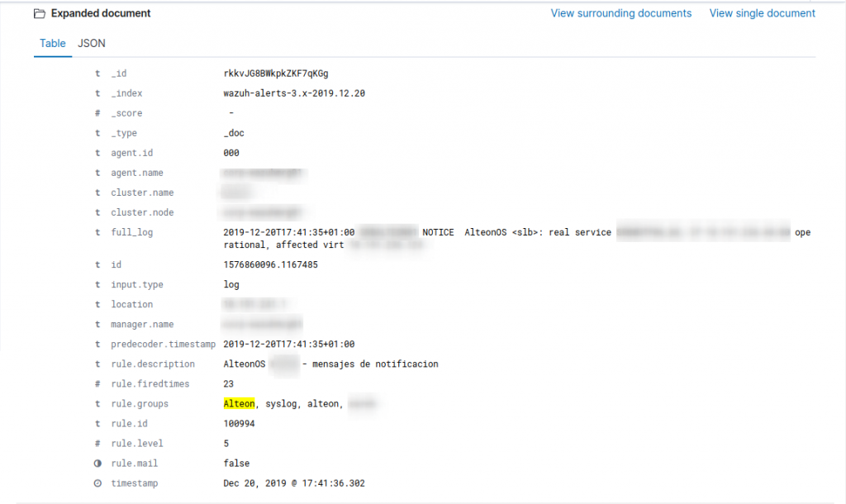Click the string type icon beside agent.id
This screenshot has width=846, height=504.
[x=97, y=153]
